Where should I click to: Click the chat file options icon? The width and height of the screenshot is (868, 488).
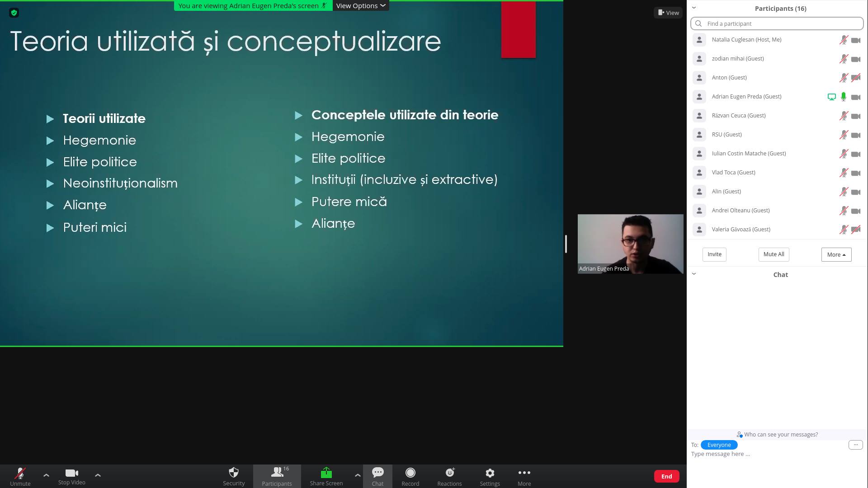click(855, 445)
